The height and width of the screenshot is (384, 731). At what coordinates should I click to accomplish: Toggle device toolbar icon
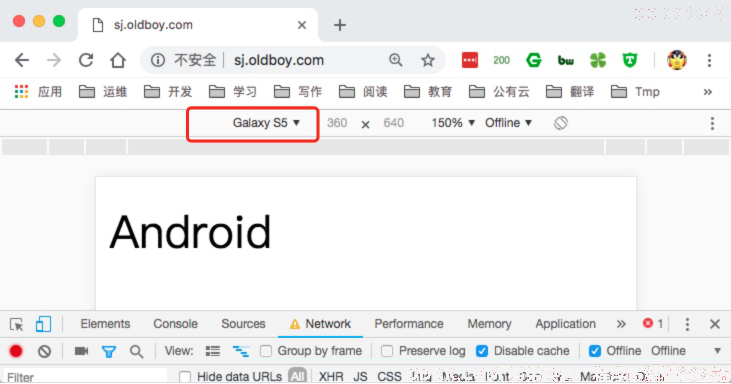(x=43, y=324)
